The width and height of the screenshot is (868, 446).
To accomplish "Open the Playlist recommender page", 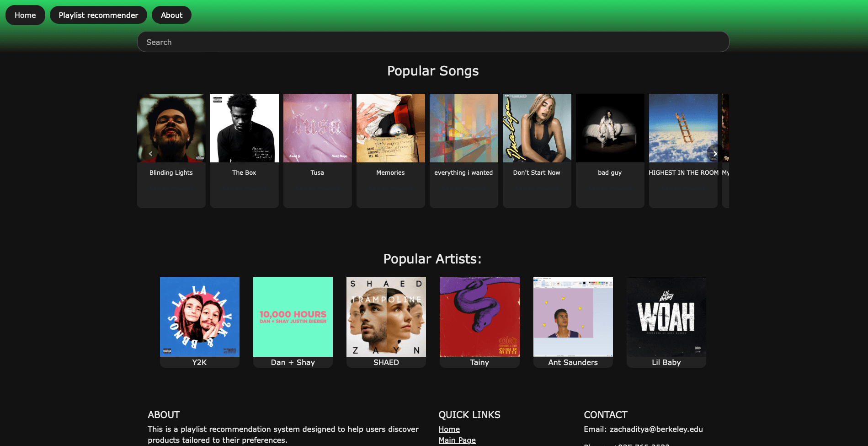I will [x=98, y=15].
